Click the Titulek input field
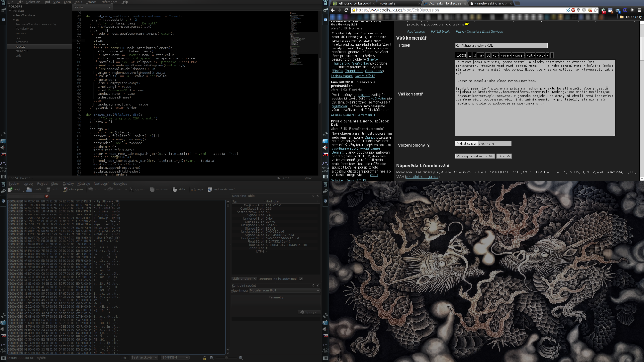Screen dimensions: 644x362 click(502, 45)
